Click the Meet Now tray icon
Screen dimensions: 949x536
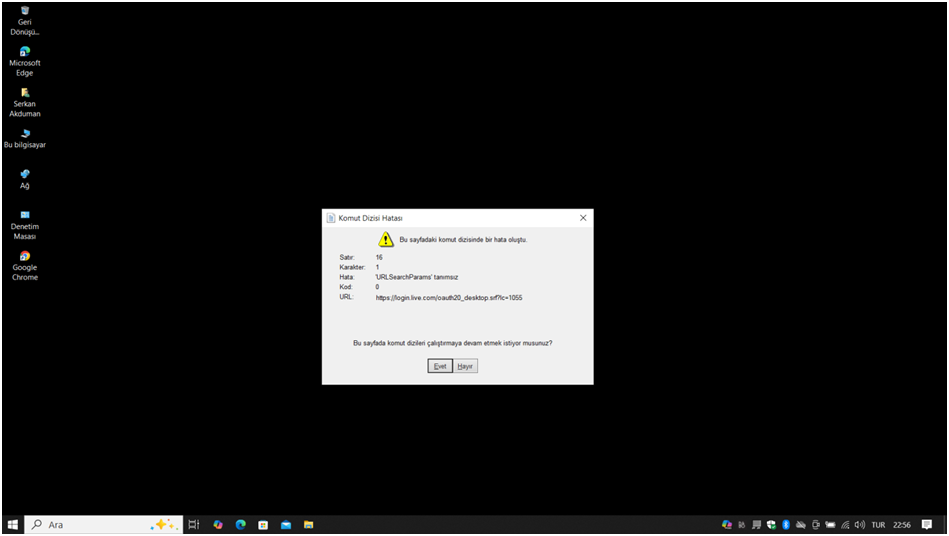click(816, 525)
